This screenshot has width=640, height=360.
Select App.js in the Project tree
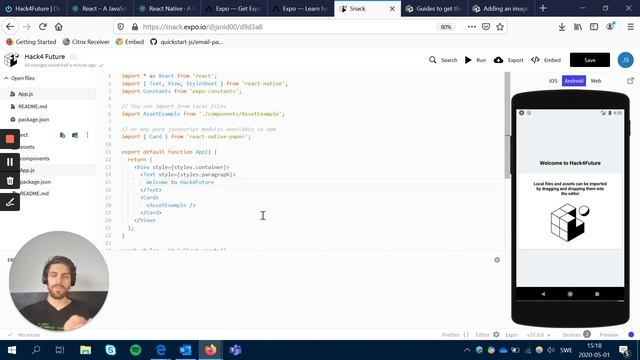point(27,170)
